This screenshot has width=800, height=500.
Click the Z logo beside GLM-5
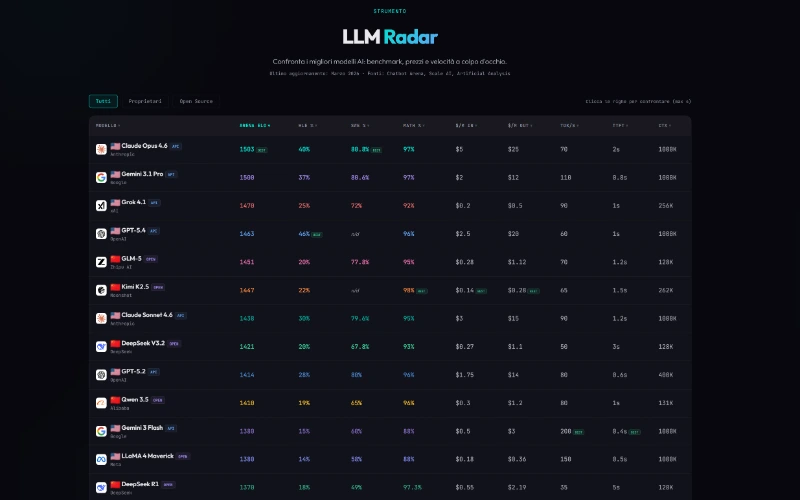point(101,262)
